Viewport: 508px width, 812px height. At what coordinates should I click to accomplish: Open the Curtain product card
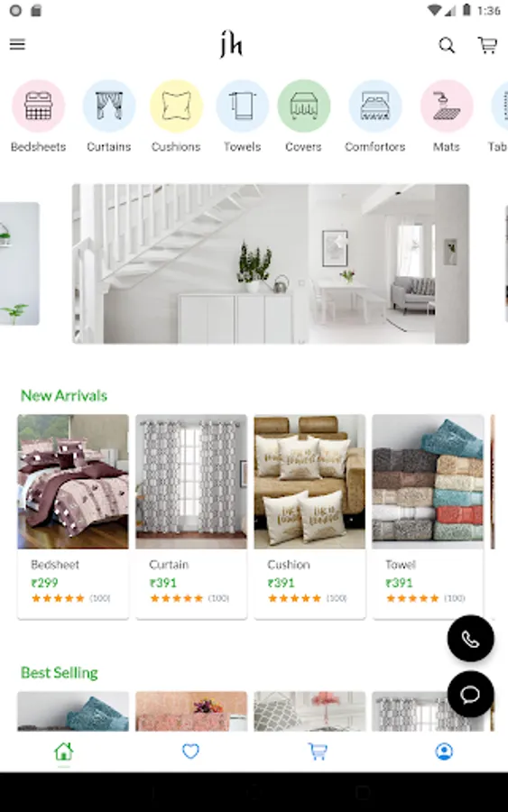[191, 516]
